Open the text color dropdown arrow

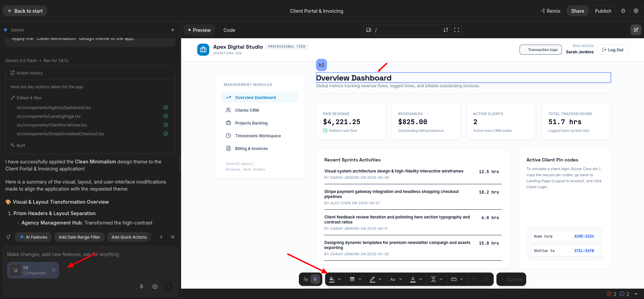[x=421, y=279]
